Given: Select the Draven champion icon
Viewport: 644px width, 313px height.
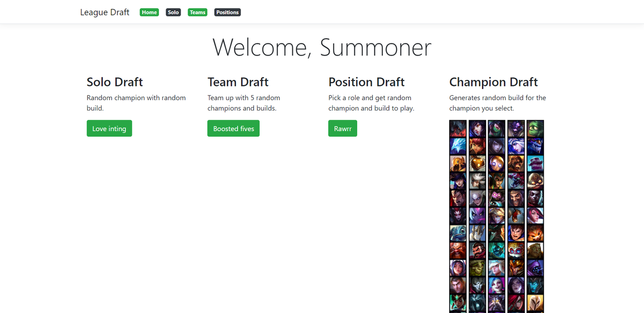Looking at the screenshot, I should click(x=516, y=198).
